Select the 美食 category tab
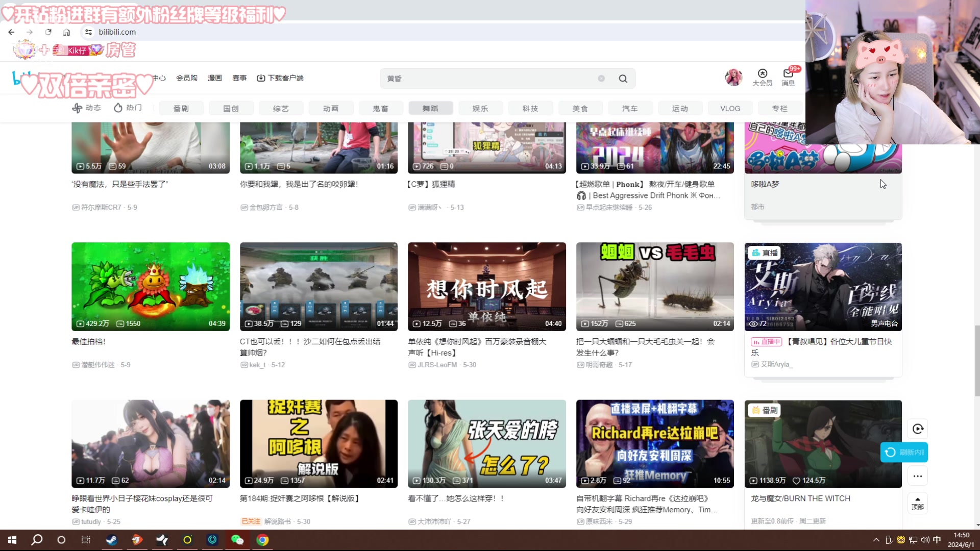 coord(580,108)
